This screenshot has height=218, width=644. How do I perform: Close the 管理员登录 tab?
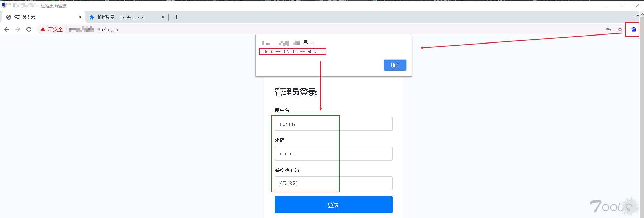[80, 17]
